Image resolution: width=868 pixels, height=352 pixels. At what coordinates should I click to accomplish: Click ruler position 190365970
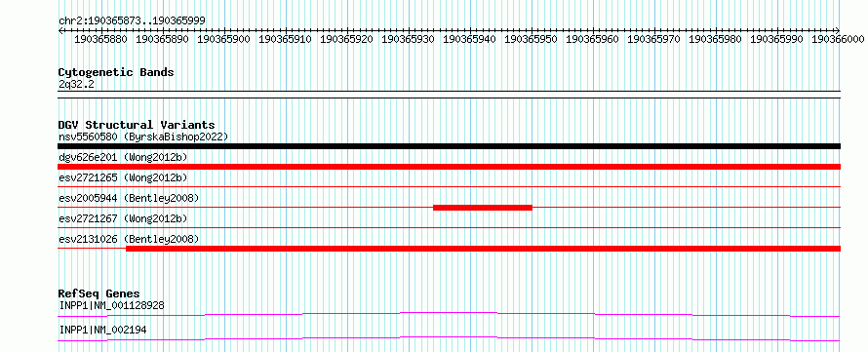click(x=653, y=39)
